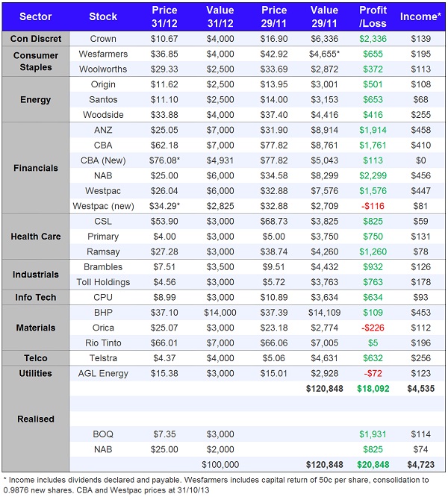Viewport: 448px width, 497px height.
Task: Click the Stock column header
Action: (103, 16)
